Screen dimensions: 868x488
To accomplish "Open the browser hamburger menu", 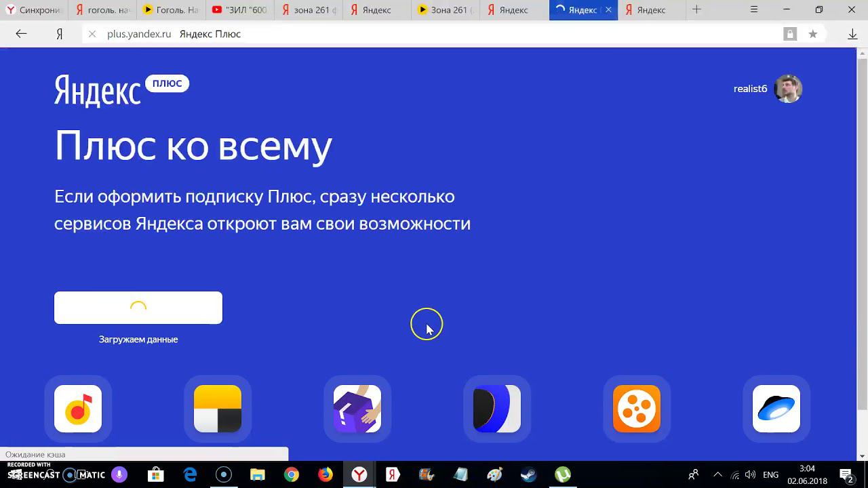I will click(754, 9).
